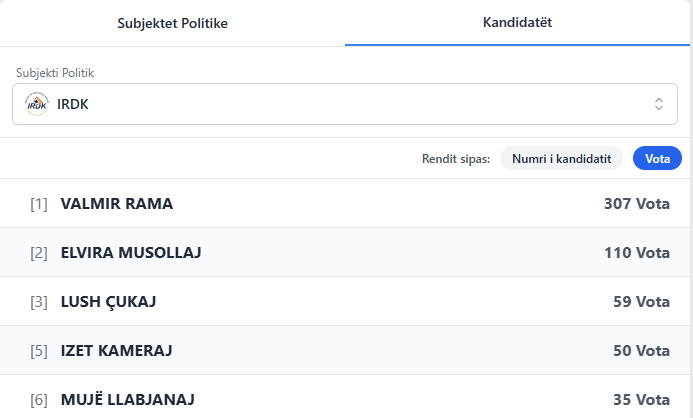The width and height of the screenshot is (693, 418).
Task: Click the IRDK party logo icon
Action: click(x=37, y=104)
